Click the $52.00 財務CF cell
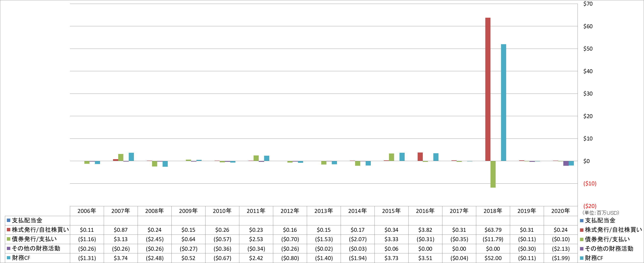Screen dimensions: 644x263 [x=493, y=258]
